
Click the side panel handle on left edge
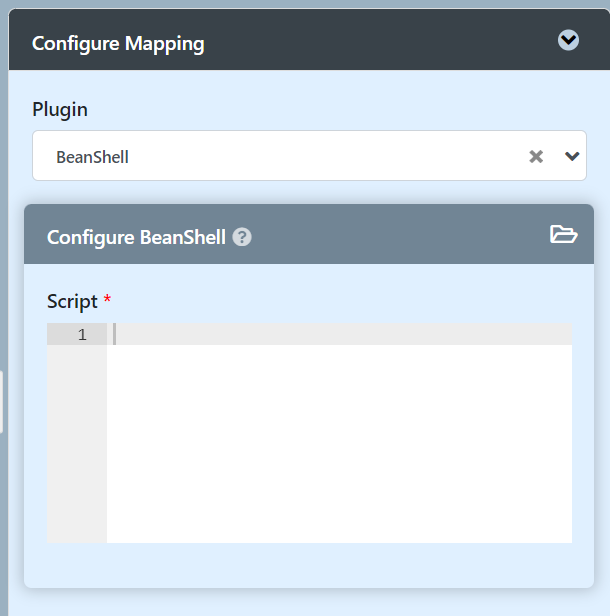tap(2, 401)
